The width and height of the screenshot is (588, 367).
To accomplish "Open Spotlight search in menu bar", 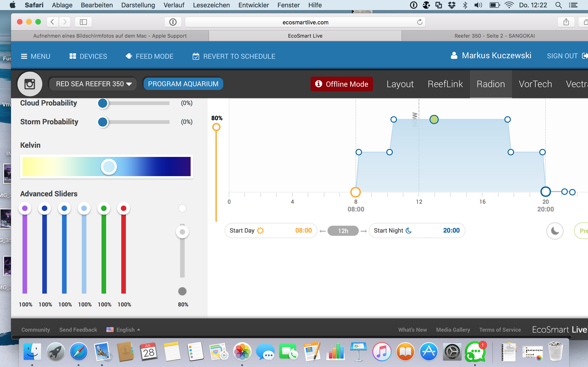I will pyautogui.click(x=558, y=5).
